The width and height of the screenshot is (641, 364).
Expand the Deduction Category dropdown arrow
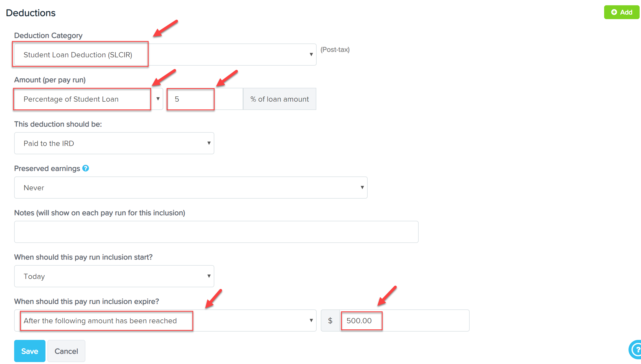pyautogui.click(x=311, y=55)
